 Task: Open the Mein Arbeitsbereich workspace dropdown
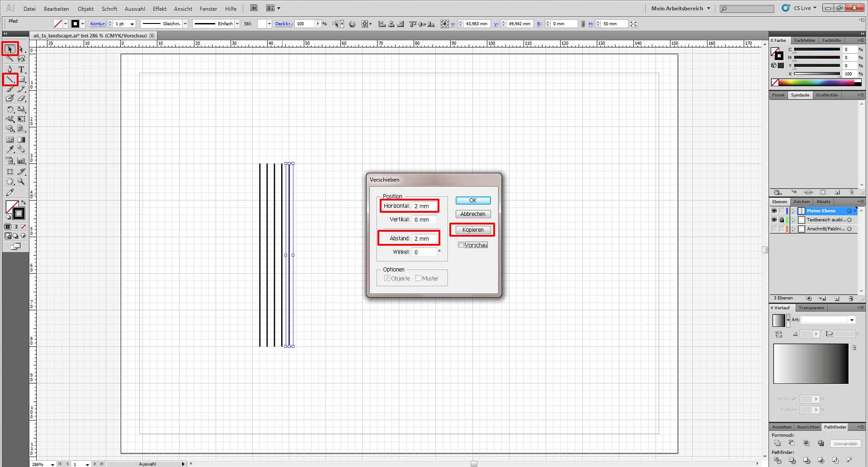click(x=708, y=9)
